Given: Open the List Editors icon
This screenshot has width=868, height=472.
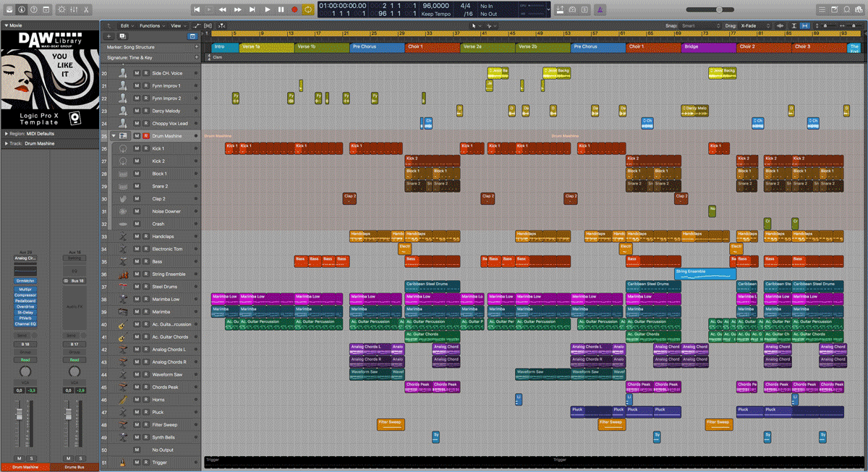Looking at the screenshot, I should coord(821,9).
